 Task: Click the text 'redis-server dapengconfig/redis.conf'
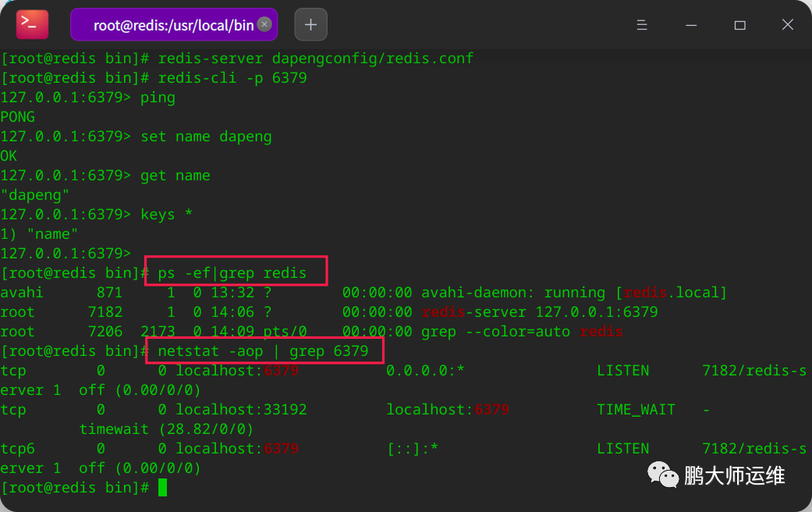pos(316,58)
